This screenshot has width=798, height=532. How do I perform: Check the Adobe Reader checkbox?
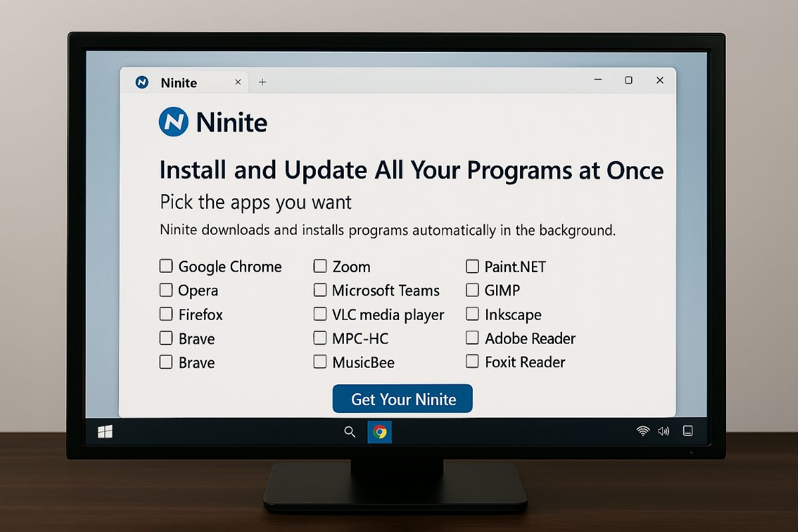pos(472,337)
